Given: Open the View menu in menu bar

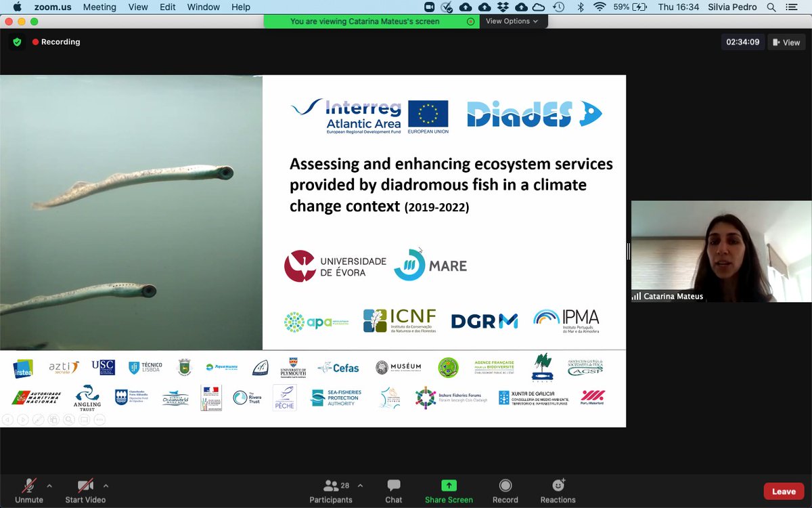Looking at the screenshot, I should (x=138, y=7).
